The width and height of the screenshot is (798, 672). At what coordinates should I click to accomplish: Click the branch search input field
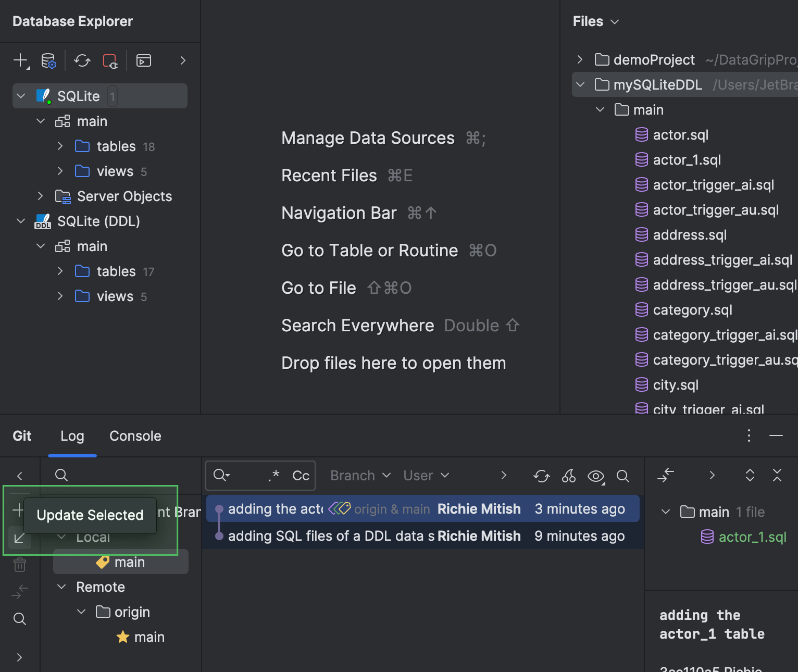(120, 475)
